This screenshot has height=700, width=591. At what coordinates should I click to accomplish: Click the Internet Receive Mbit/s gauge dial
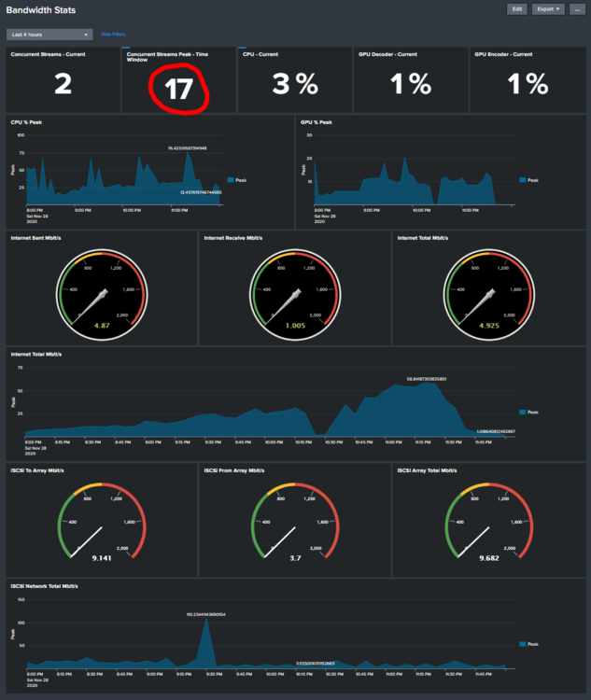(x=295, y=295)
